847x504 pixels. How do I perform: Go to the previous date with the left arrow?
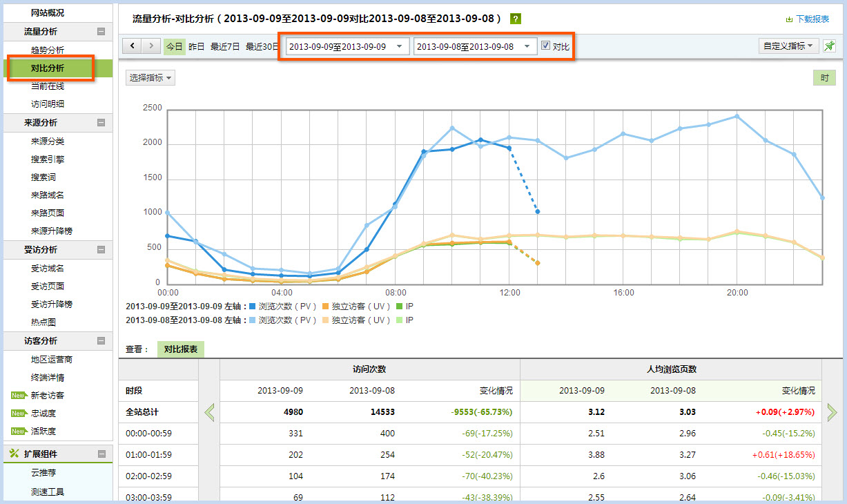tap(132, 46)
